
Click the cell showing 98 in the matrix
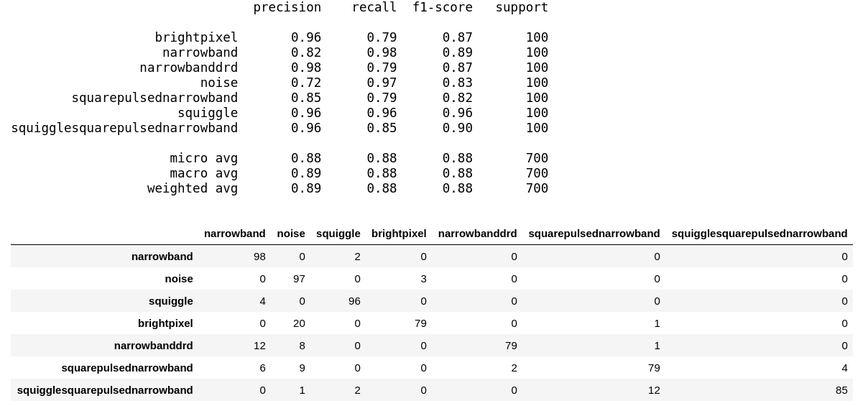[x=259, y=257]
